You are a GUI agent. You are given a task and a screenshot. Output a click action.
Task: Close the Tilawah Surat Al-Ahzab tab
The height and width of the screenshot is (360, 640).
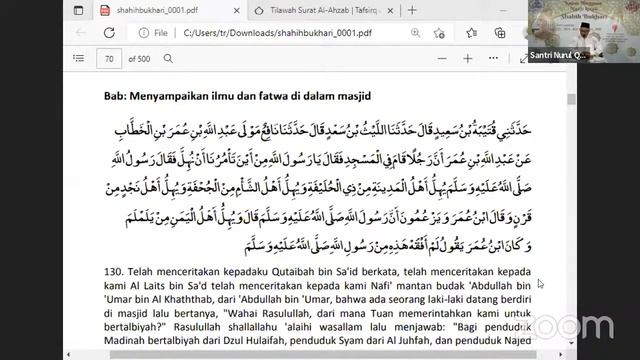[x=390, y=11]
